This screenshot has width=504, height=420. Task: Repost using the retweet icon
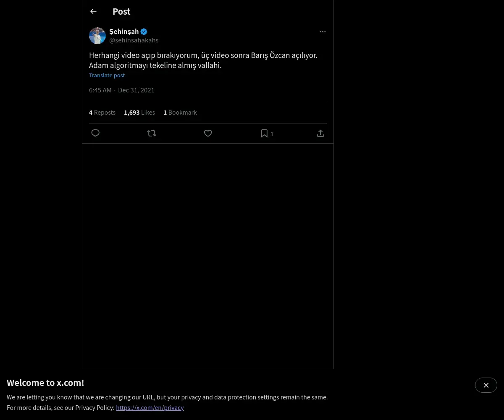(x=152, y=133)
